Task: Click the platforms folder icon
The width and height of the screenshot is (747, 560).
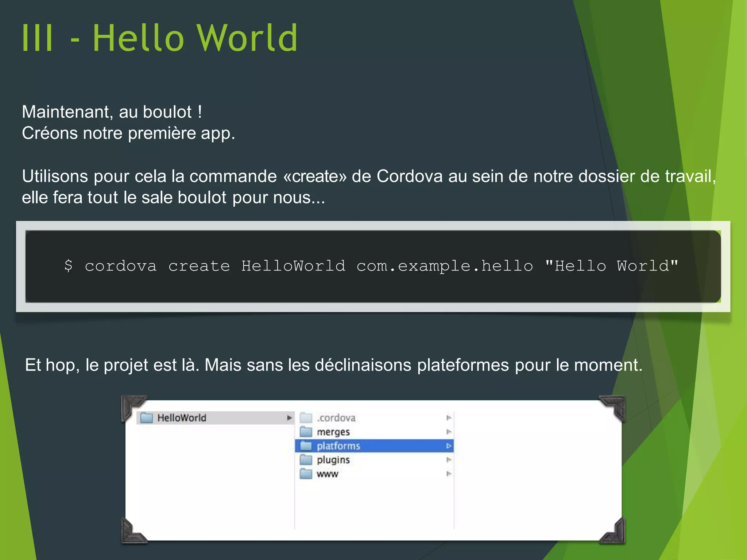Action: 306,446
